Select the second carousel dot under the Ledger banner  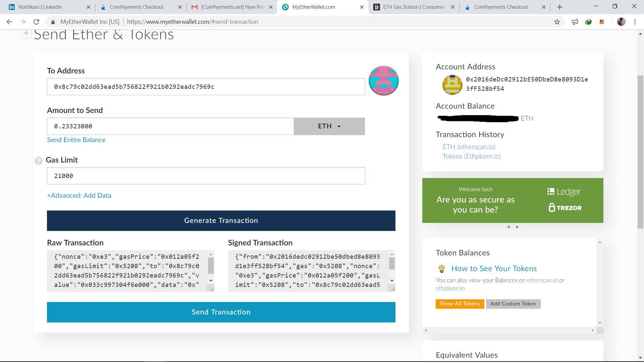tap(517, 227)
